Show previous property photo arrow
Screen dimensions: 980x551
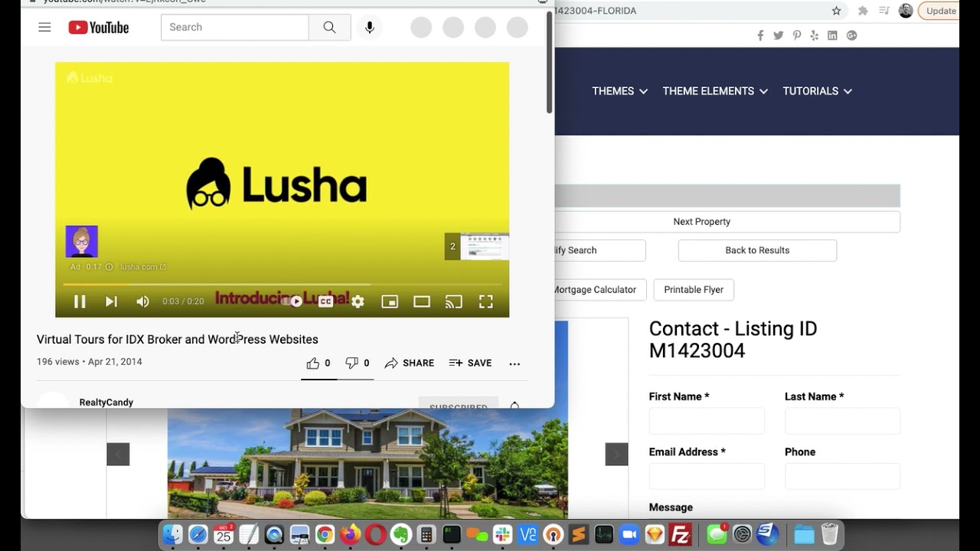pos(118,454)
